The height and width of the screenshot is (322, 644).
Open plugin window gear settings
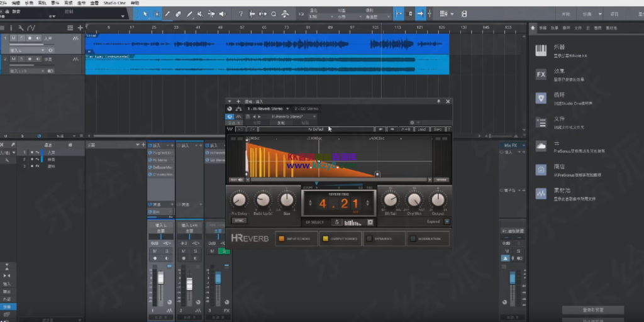pos(412,123)
